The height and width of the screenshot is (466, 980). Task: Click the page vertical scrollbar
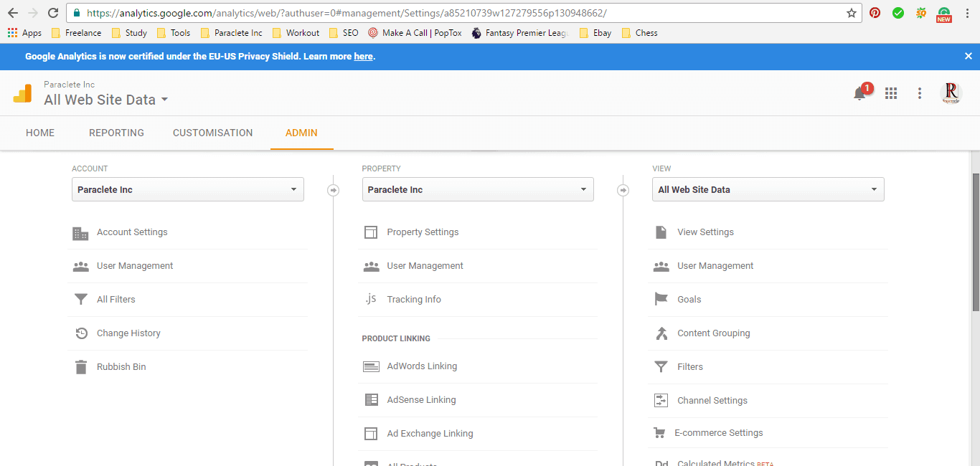(x=976, y=242)
